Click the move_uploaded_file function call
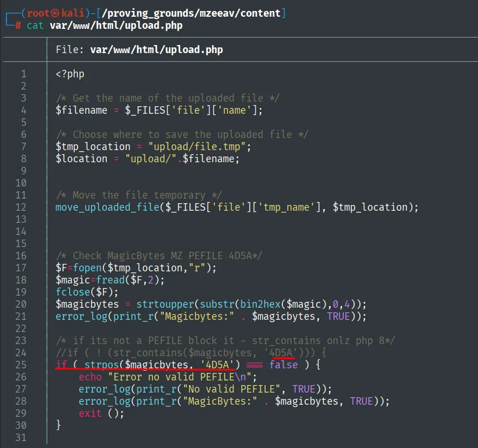 (237, 207)
